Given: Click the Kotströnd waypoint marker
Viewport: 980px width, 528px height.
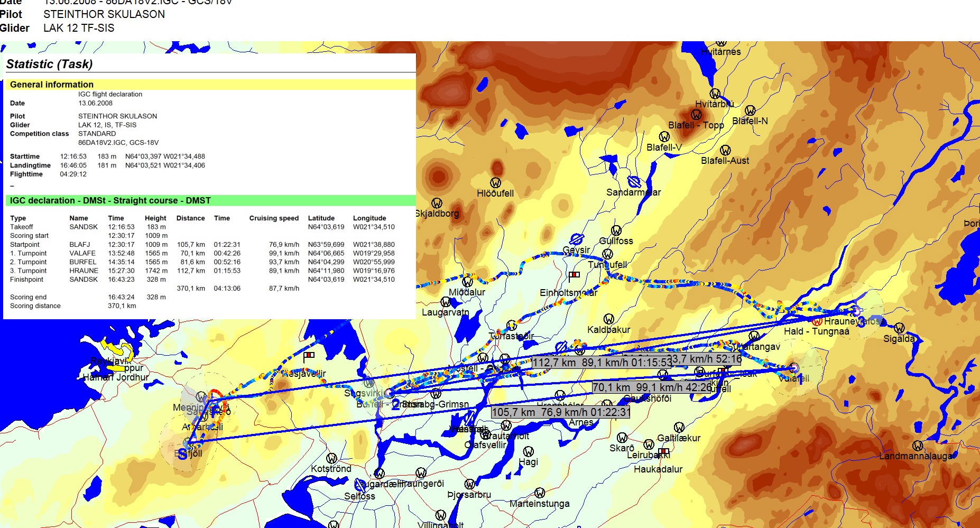Looking at the screenshot, I should [331, 458].
